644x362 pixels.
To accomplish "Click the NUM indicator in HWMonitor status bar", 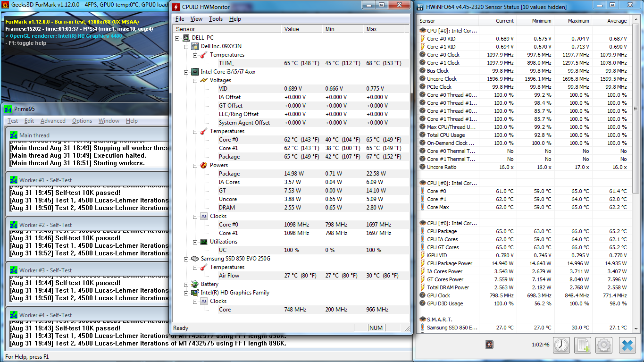I will point(376,328).
